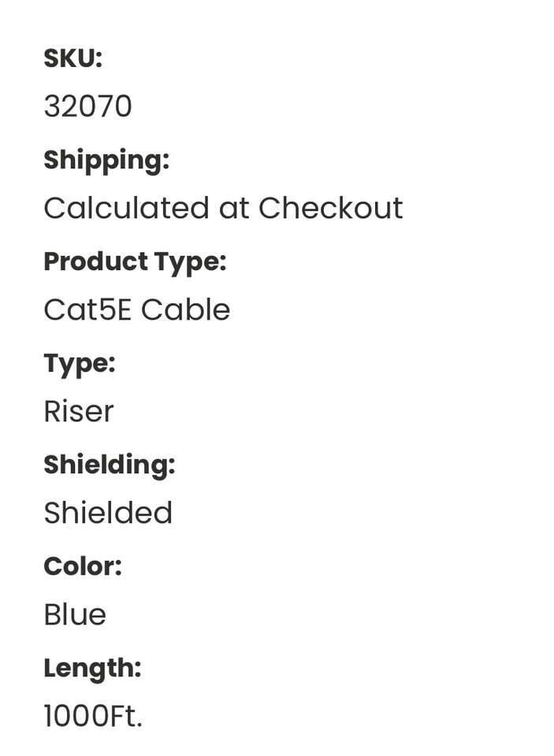This screenshot has height=756, width=554.
Task: Select the 1000Ft. length value
Action: (x=93, y=716)
